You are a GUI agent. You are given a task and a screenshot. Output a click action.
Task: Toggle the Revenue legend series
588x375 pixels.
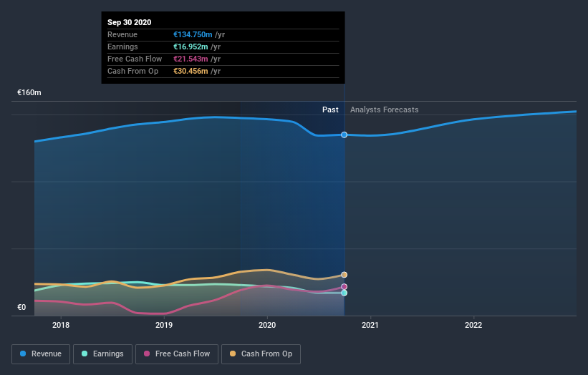[41, 354]
